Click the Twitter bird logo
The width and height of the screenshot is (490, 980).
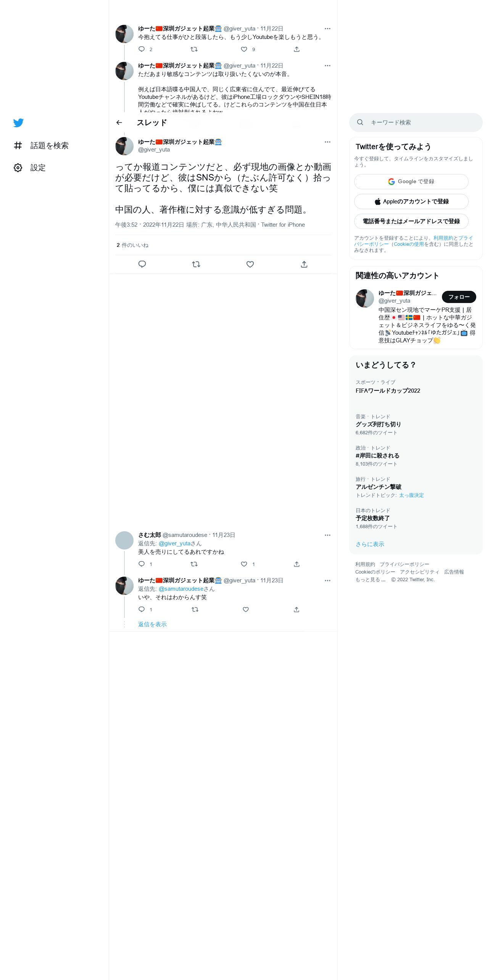18,122
